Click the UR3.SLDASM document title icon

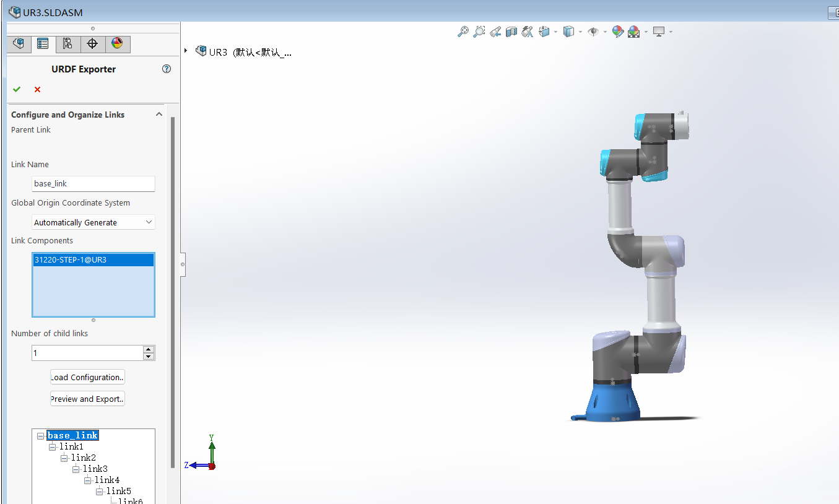tap(14, 12)
